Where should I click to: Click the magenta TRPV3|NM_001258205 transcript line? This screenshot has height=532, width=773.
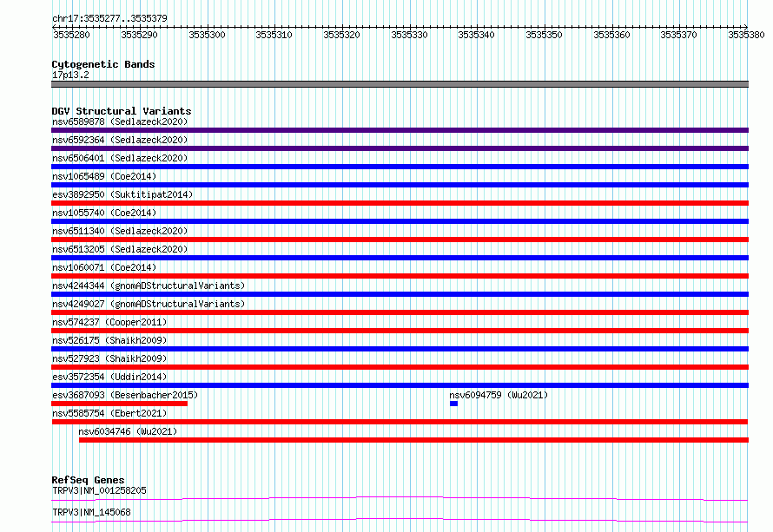pyautogui.click(x=400, y=498)
